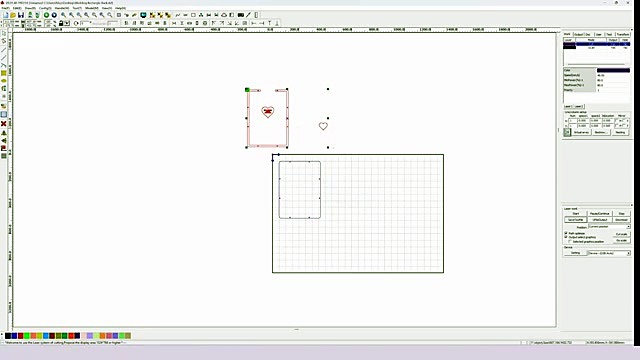This screenshot has width=640, height=360.
Task: Click the align-to-top arrow icon
Action: (x=269, y=23)
